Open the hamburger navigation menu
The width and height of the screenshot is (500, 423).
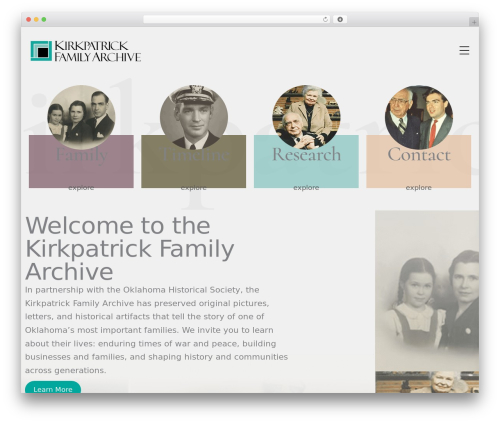pos(464,50)
